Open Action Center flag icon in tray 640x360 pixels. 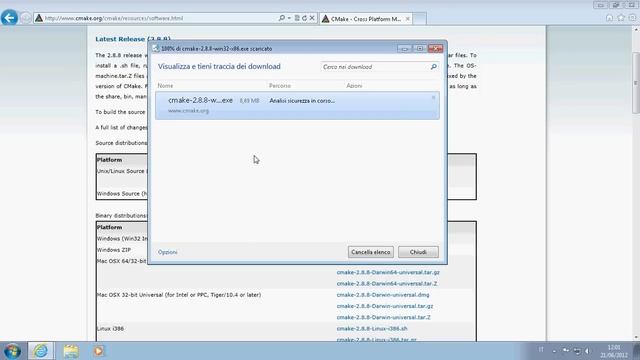click(566, 351)
